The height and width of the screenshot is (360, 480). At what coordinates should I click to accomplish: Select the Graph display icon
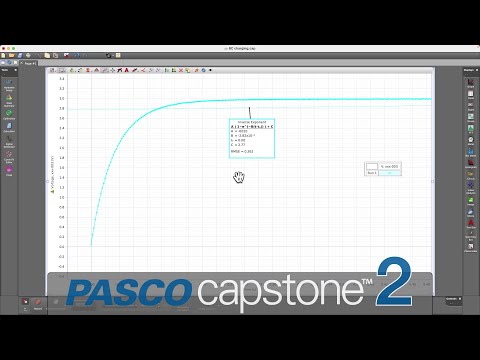pyautogui.click(x=471, y=83)
